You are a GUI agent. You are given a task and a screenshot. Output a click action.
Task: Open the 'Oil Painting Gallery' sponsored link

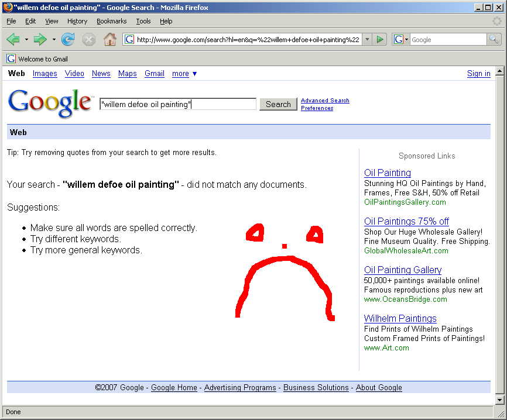pos(403,270)
